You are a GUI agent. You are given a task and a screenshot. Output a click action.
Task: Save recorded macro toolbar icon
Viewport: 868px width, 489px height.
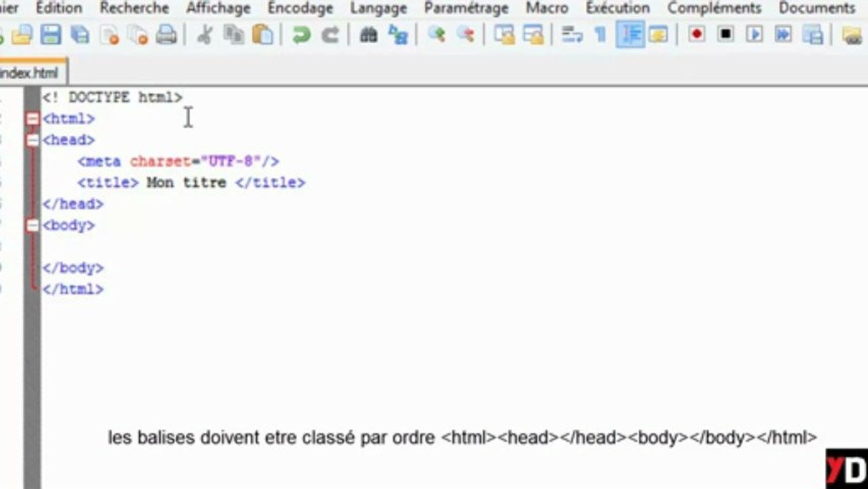[812, 34]
